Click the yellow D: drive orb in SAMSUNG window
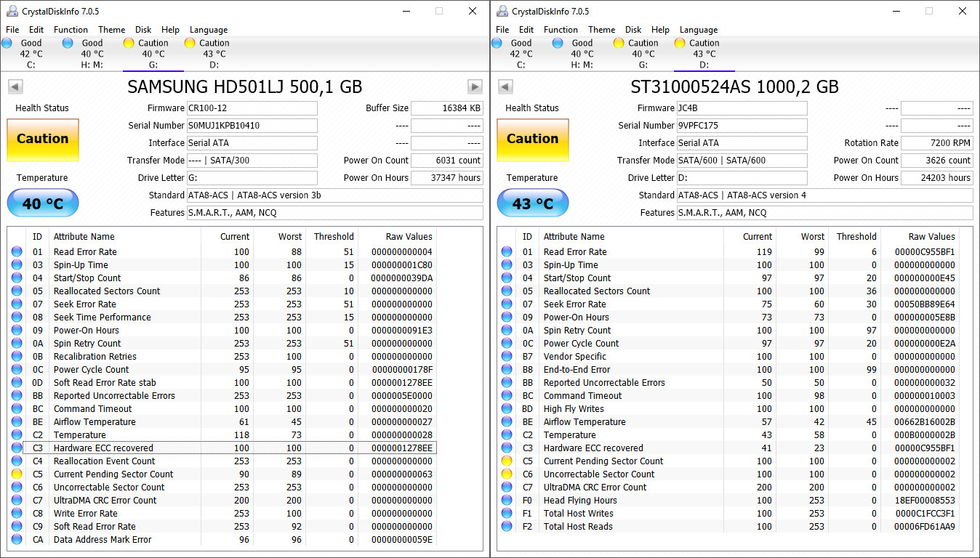980x558 pixels. 190,43
